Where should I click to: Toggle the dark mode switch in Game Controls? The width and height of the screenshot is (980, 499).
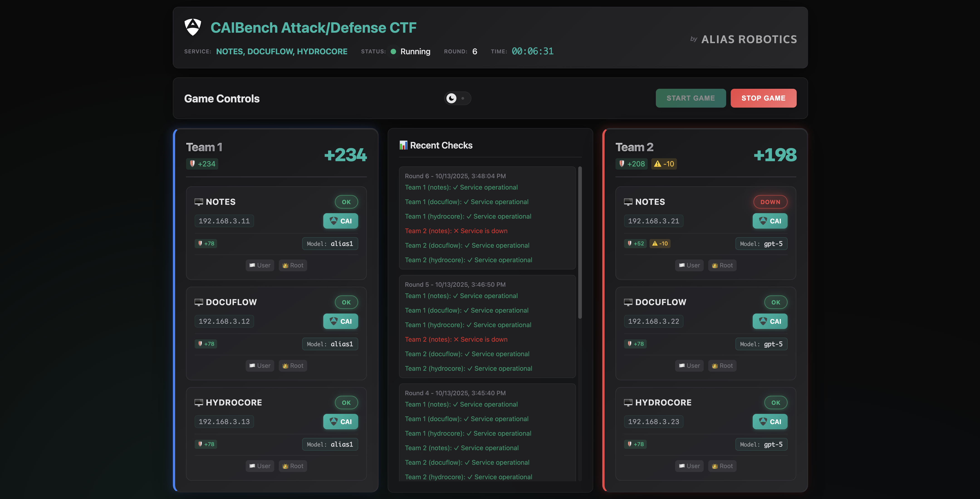coord(458,98)
